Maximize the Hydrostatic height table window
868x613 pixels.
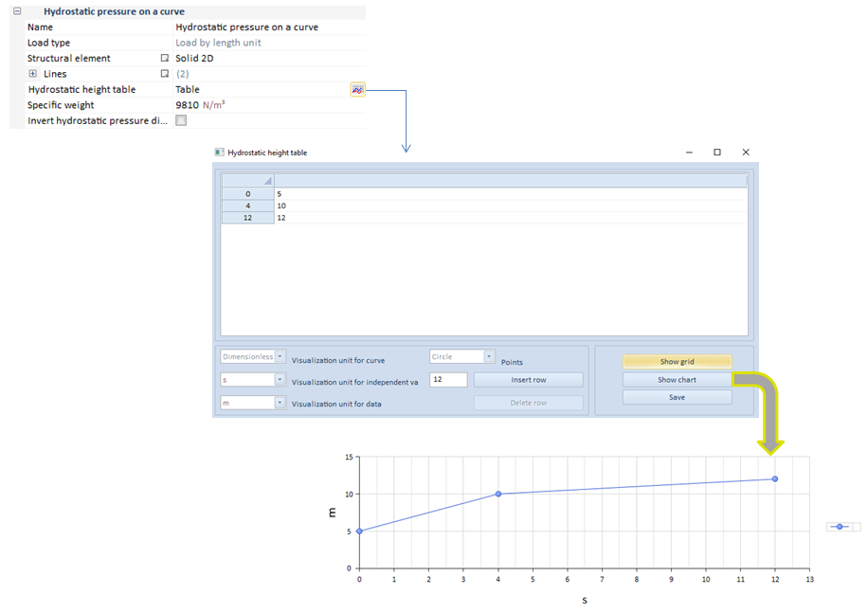click(717, 153)
